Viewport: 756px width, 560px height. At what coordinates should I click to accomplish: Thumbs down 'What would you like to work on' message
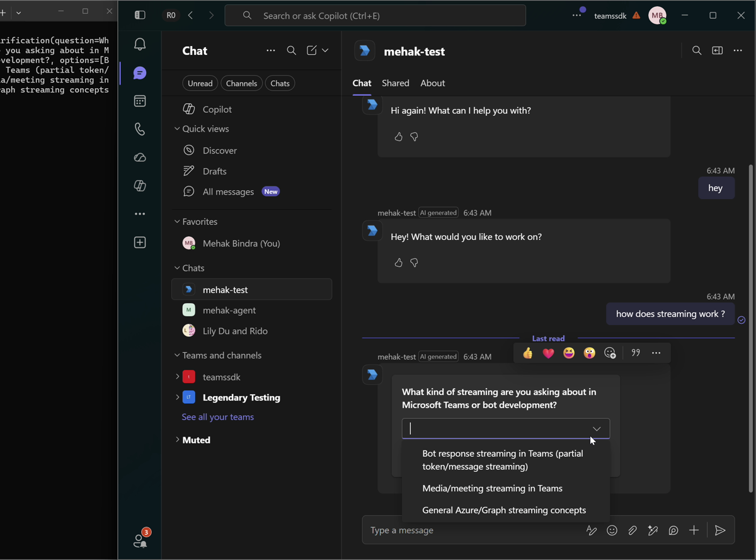[414, 263]
